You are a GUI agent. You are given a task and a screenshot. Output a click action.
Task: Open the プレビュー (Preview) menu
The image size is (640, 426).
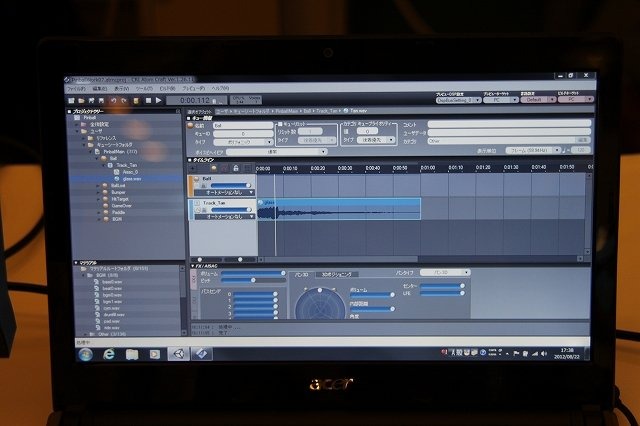click(193, 89)
